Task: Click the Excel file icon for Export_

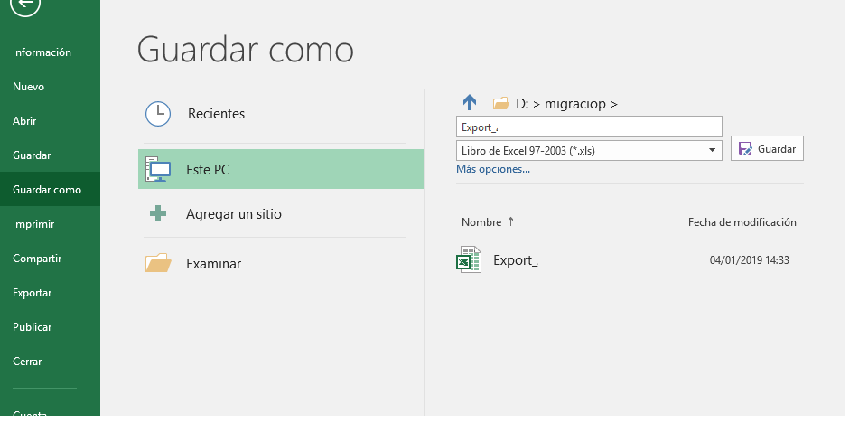Action: pyautogui.click(x=468, y=260)
